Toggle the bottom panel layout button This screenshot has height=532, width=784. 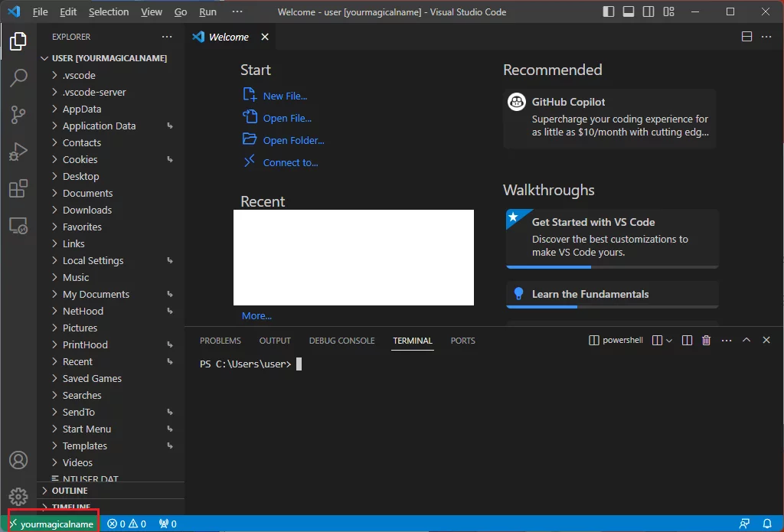(629, 11)
